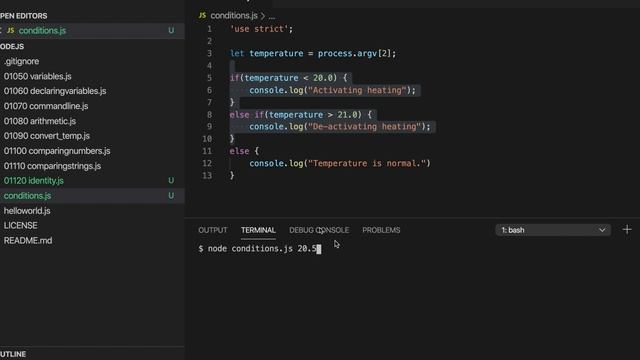Switch to the Debug Console tab

[319, 230]
